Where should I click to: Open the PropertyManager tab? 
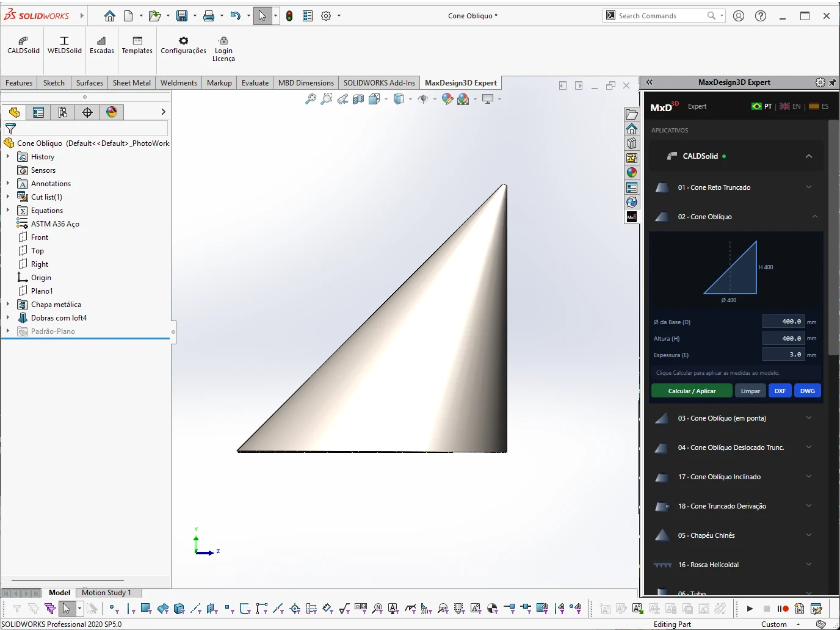click(38, 112)
